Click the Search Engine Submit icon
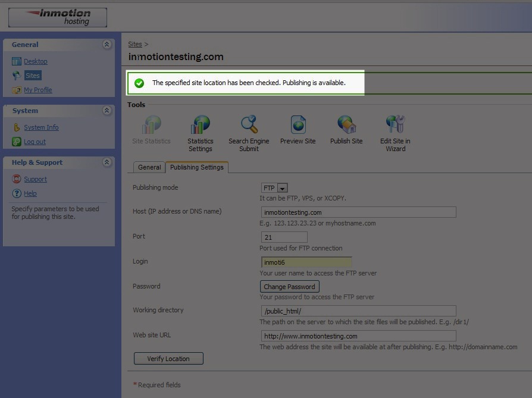The image size is (532, 398). tap(249, 126)
